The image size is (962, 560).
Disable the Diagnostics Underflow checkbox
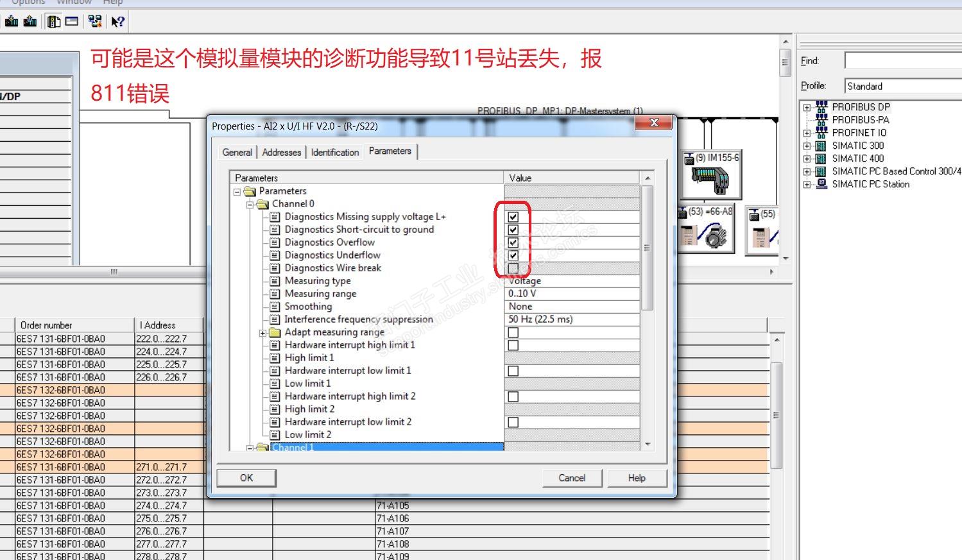coord(513,255)
